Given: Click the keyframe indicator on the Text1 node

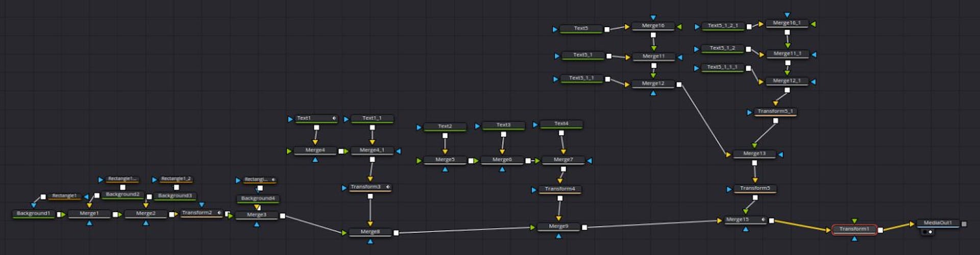Looking at the screenshot, I should (x=334, y=118).
